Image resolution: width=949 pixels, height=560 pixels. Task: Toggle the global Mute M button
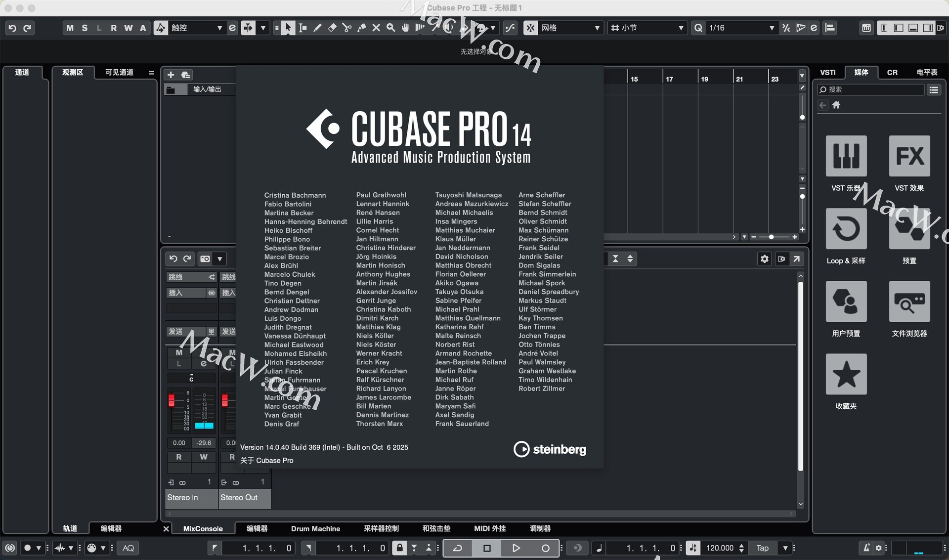(x=70, y=28)
